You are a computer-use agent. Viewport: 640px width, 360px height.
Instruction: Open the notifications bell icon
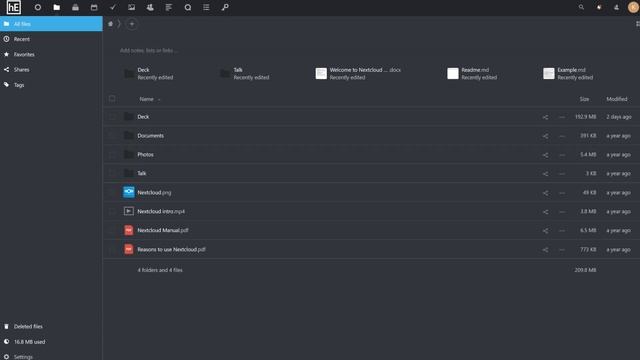coord(599,7)
